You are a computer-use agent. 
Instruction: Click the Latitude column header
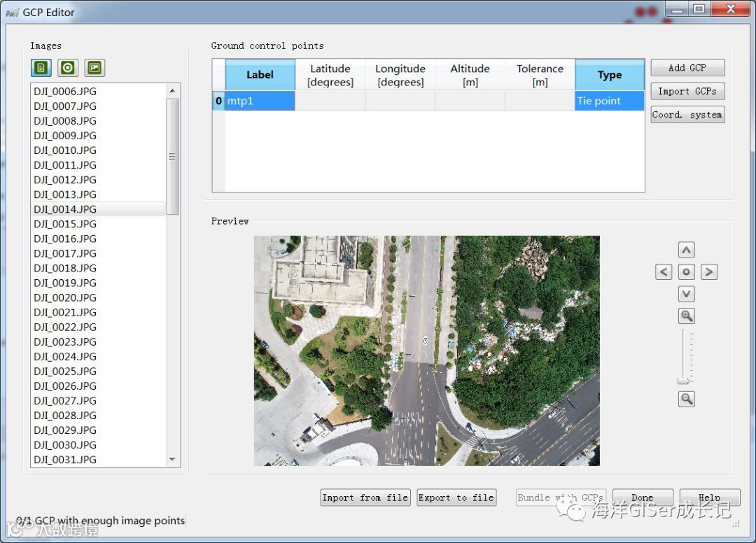pos(330,75)
